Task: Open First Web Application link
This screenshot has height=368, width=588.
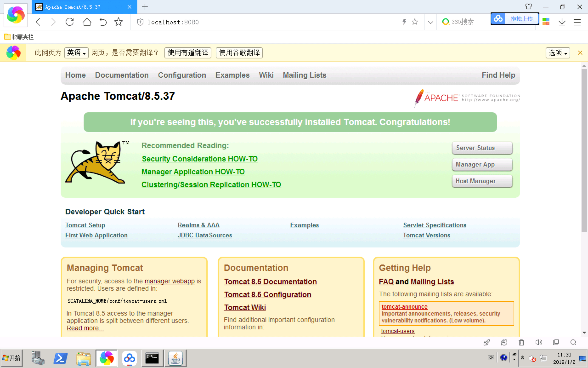Action: tap(96, 235)
